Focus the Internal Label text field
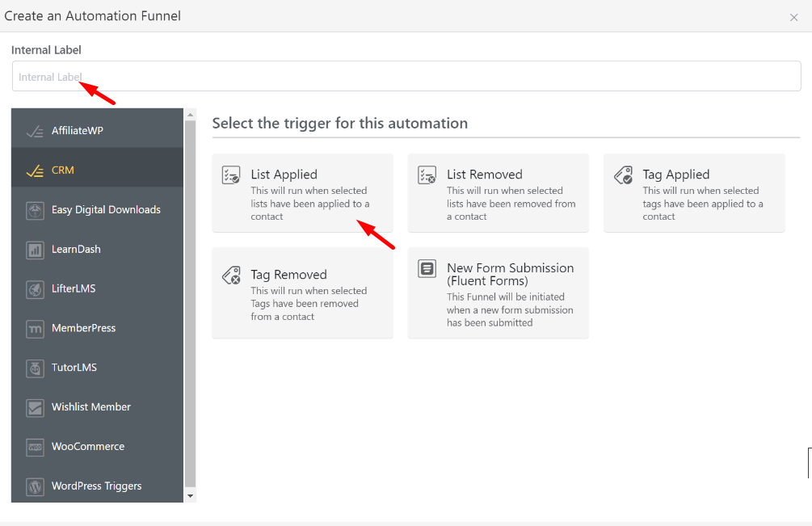The height and width of the screenshot is (526, 812). (406, 77)
